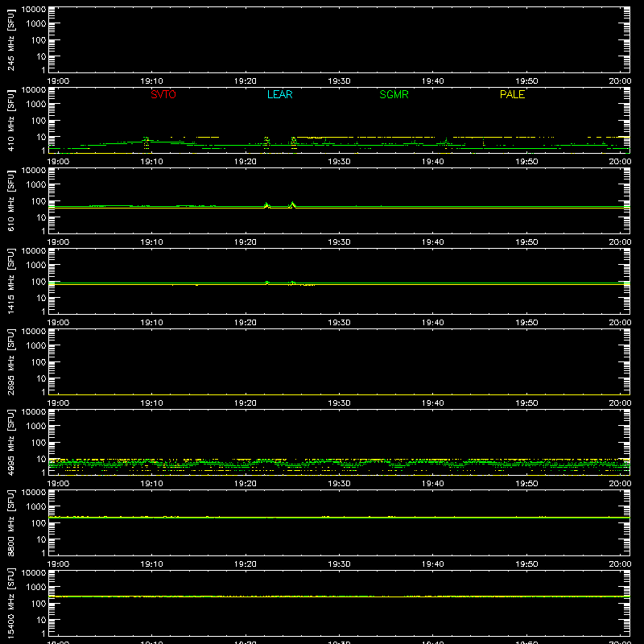This screenshot has width=644, height=644.
Task: Select the 245 MHz [SFU] axis title
Action: pos(10,39)
